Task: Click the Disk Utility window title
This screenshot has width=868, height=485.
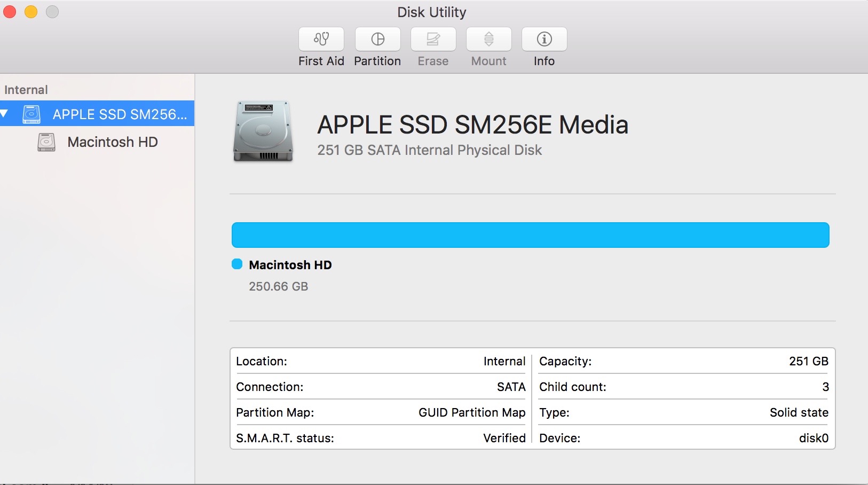Action: [x=432, y=12]
